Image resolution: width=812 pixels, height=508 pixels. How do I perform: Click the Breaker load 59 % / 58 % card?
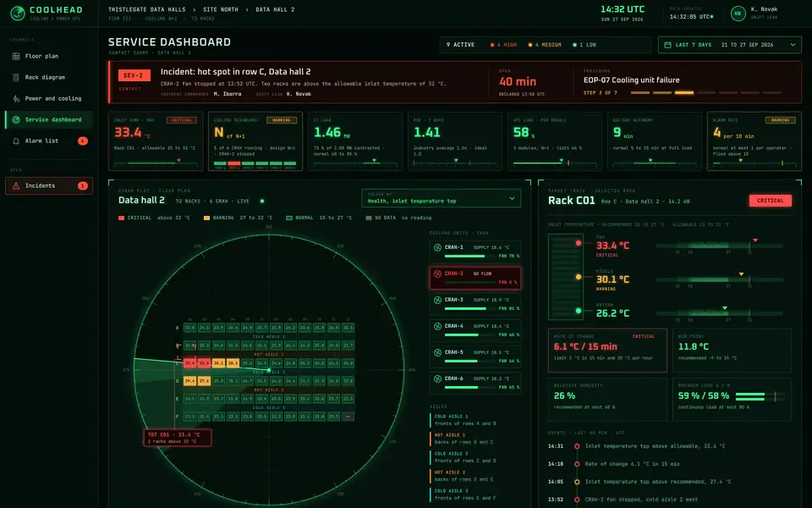[x=732, y=399]
